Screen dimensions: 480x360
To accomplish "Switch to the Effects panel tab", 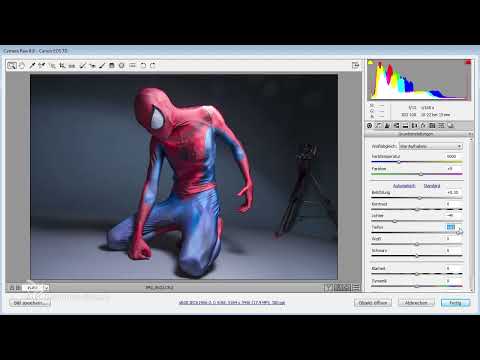I will tap(423, 125).
